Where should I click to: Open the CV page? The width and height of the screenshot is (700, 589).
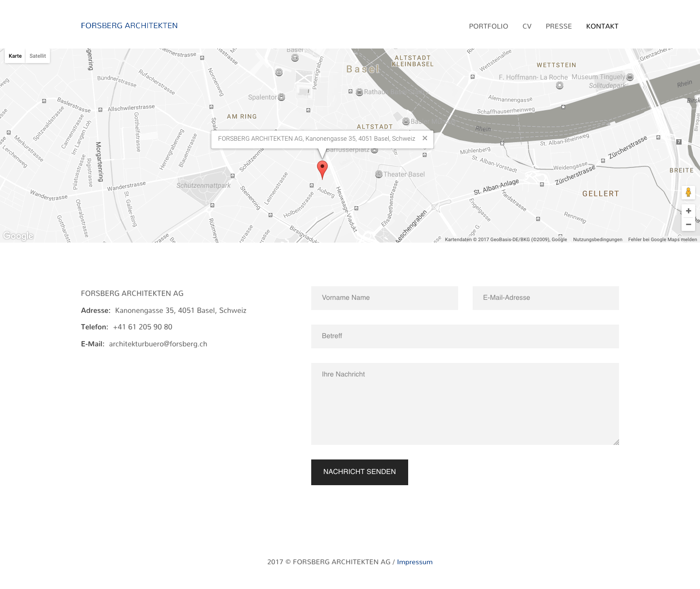[x=527, y=26]
